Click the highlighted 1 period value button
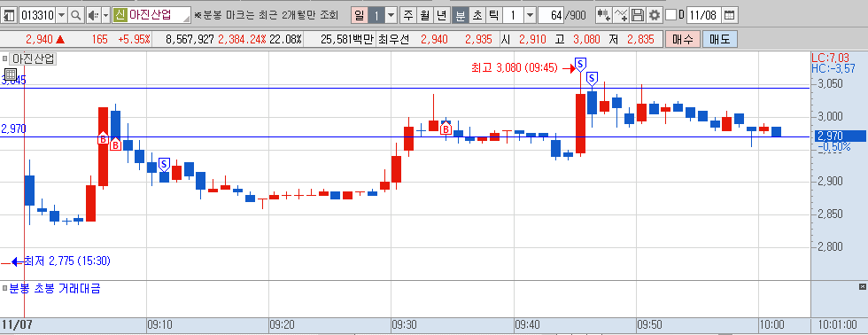868x335 pixels. click(376, 15)
